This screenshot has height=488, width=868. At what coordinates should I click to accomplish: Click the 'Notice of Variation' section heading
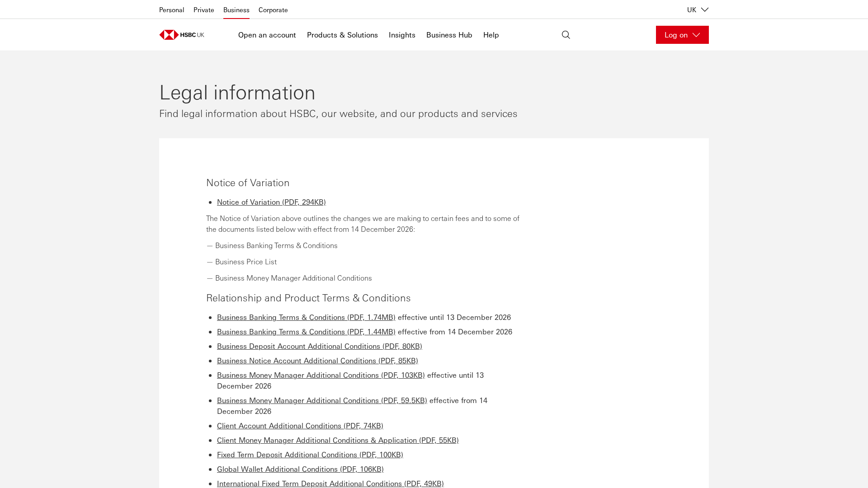coord(248,183)
